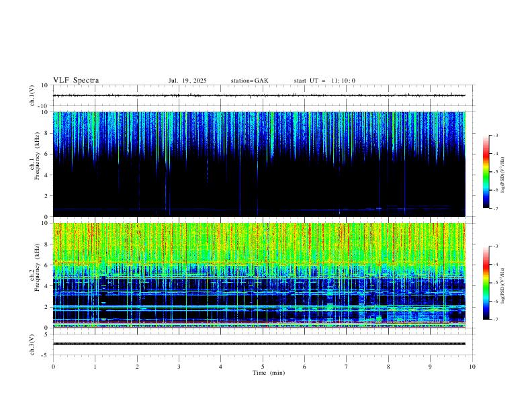The height and width of the screenshot is (411, 532).
Task: Click the upper colorbar 'log(PSD)' label
Action: coord(503,175)
